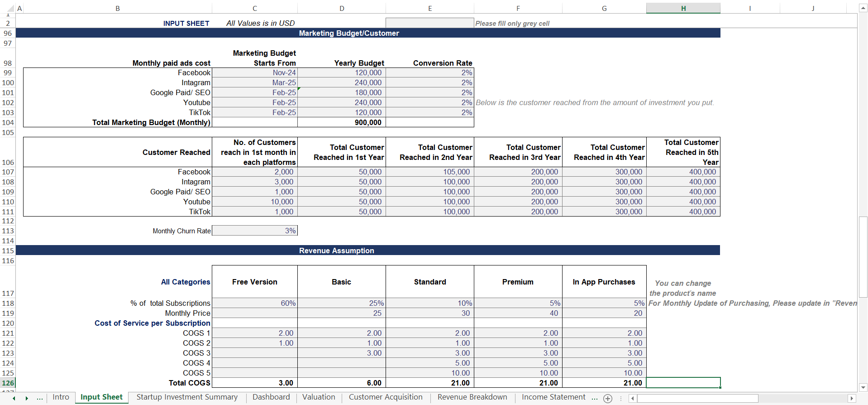868x405 pixels.
Task: Click TikTok 5th year reach 400,000
Action: tap(683, 212)
